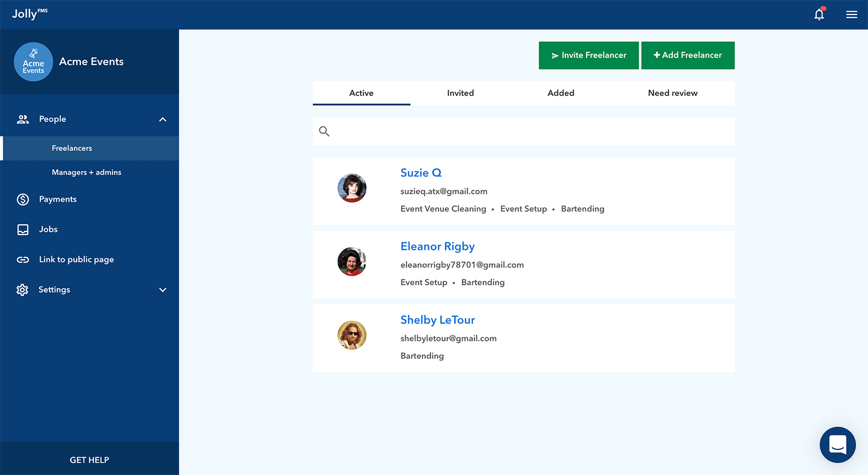This screenshot has height=475, width=868.
Task: Click Shelby LeTour's Bartending skill
Action: point(422,356)
